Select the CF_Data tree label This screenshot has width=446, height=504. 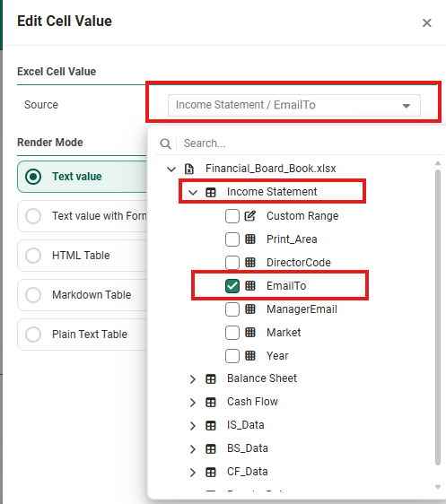pyautogui.click(x=248, y=472)
